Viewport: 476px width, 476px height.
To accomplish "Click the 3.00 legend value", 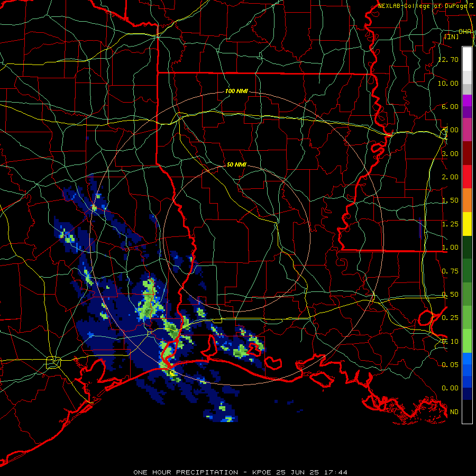I will point(450,153).
